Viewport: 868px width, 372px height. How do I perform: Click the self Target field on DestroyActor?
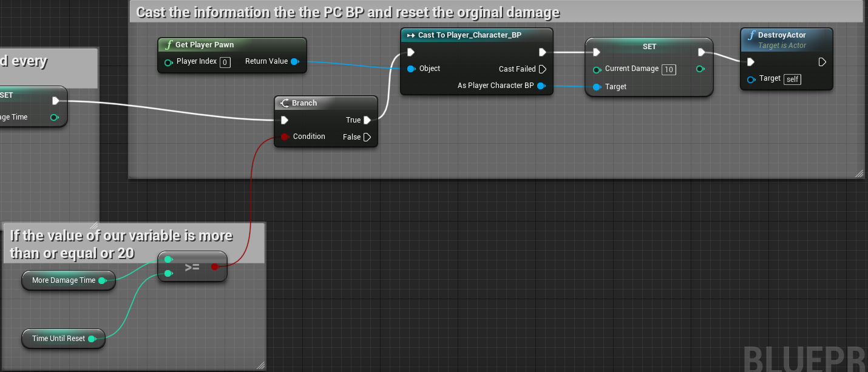(x=792, y=79)
